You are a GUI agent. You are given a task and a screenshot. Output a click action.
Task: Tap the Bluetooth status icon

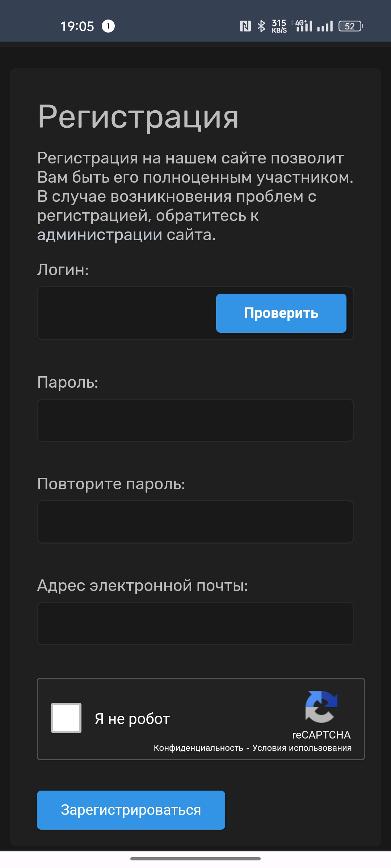261,26
